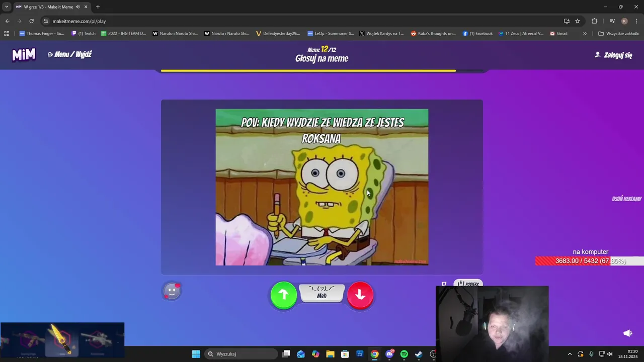Switch to Chrome on the taskbar

point(374,354)
